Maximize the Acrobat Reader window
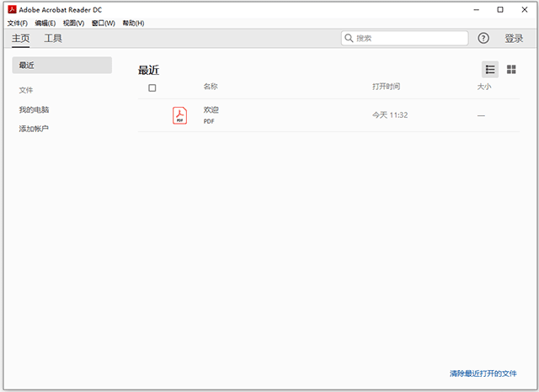The image size is (539, 392). 500,9
